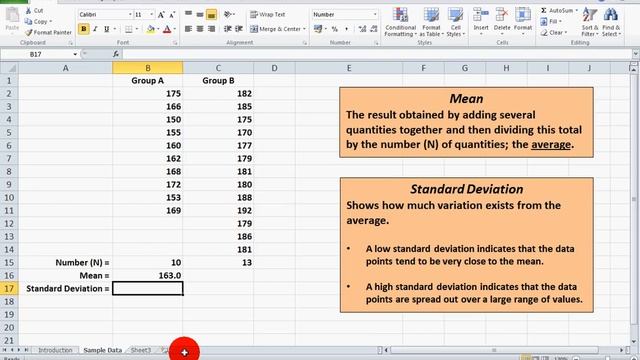Align text right
The height and width of the screenshot is (360, 640).
211,29
